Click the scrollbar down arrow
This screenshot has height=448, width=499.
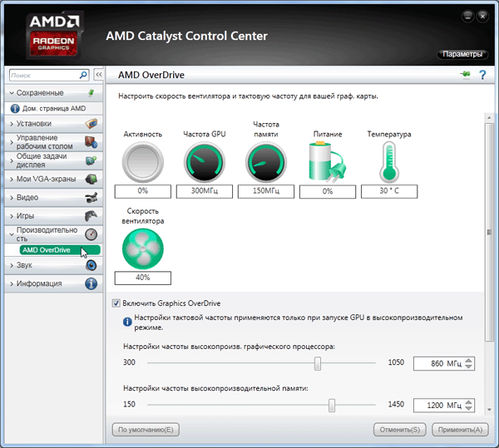click(489, 410)
